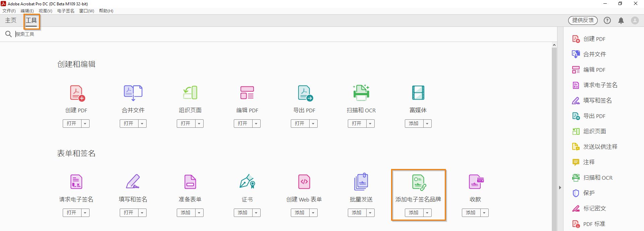Click the 准备表单 icon
The image size is (644, 231).
point(190,182)
